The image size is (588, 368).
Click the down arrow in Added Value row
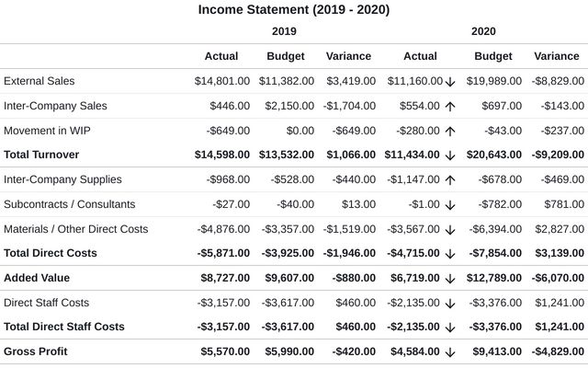pyautogui.click(x=450, y=278)
